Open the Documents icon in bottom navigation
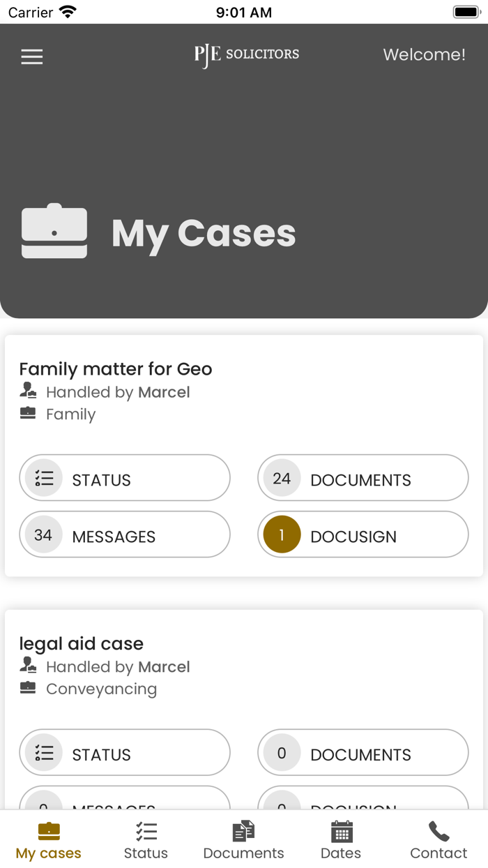This screenshot has width=488, height=868. pyautogui.click(x=243, y=832)
